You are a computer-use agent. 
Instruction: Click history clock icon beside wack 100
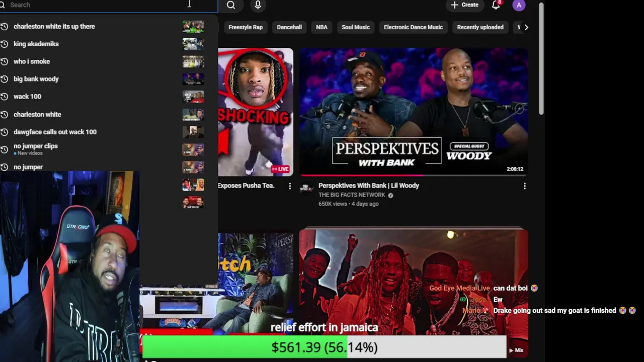(4, 97)
